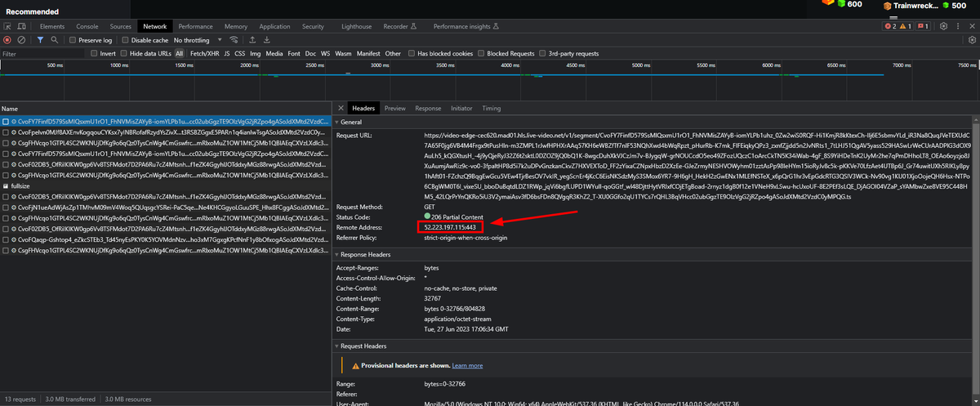980x406 pixels.
Task: Toggle the network filter funnel icon
Action: click(x=42, y=39)
